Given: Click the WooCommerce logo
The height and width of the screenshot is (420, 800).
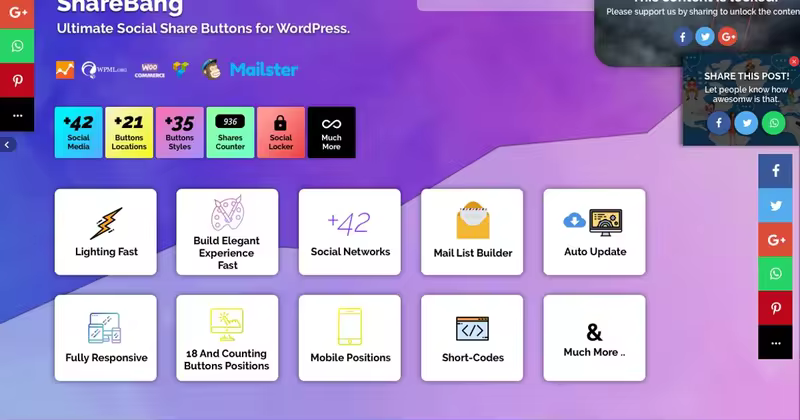Looking at the screenshot, I should [x=149, y=70].
